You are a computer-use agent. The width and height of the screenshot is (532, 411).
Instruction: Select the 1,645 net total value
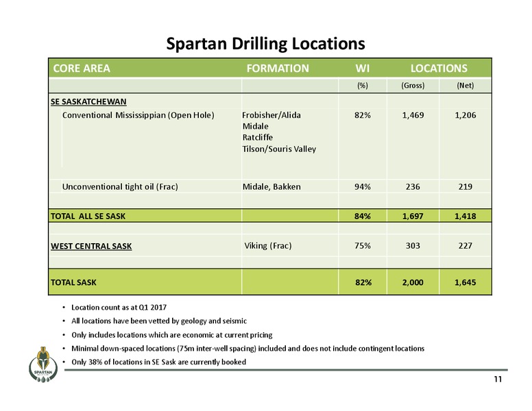point(465,282)
